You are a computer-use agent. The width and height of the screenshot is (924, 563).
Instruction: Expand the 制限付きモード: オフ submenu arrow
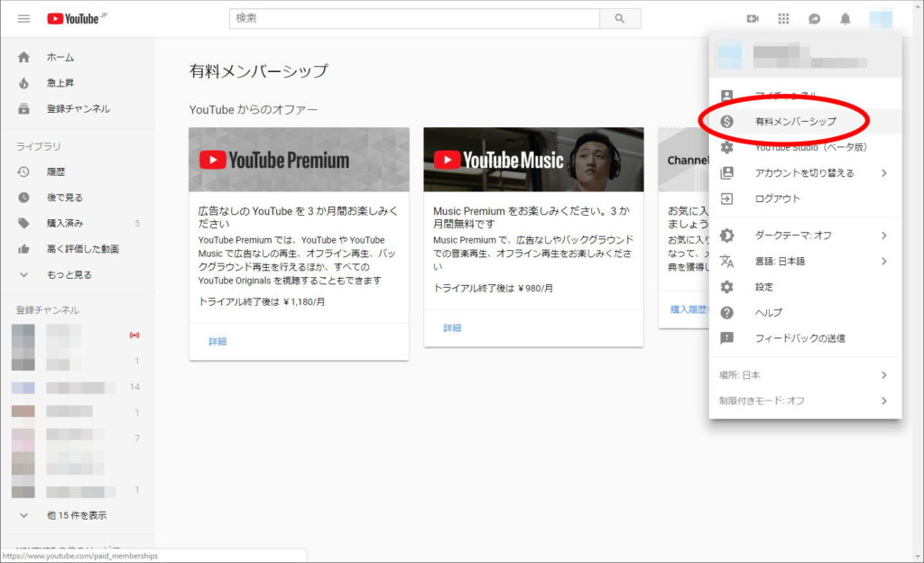click(884, 401)
